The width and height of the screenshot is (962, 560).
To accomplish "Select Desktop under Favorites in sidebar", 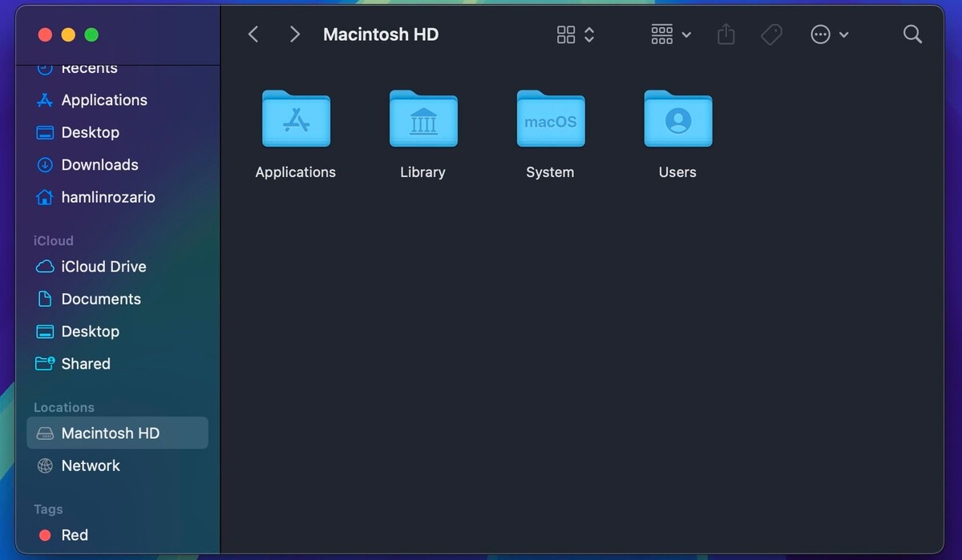I will [117, 132].
